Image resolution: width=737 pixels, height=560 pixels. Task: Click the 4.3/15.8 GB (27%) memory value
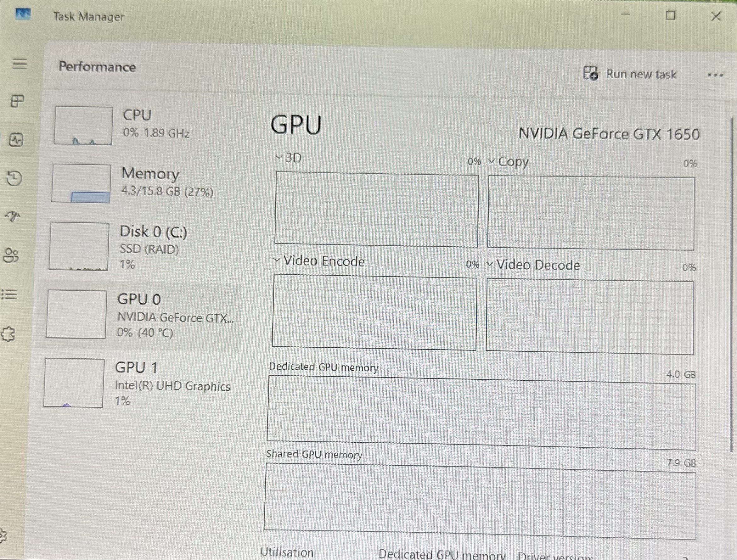coord(167,191)
